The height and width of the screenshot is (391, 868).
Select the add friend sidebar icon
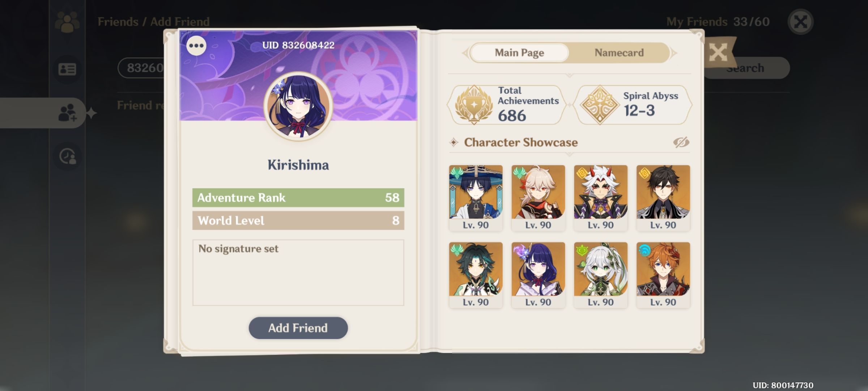(x=68, y=113)
